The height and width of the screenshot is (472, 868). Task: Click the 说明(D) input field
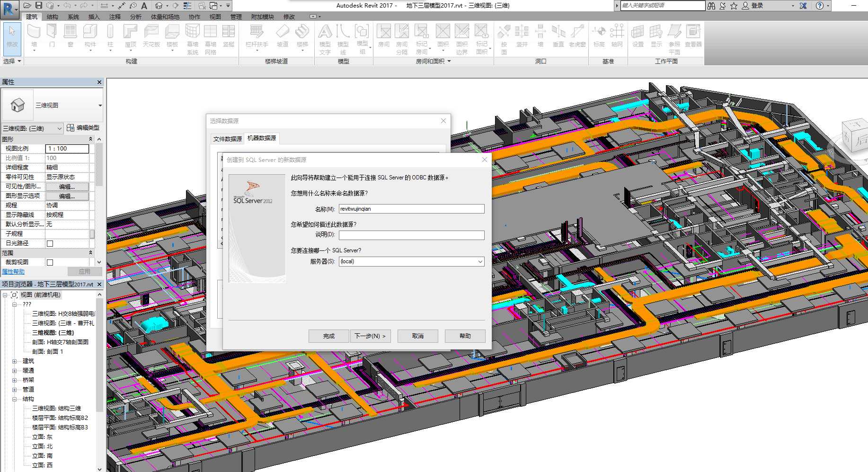point(411,235)
